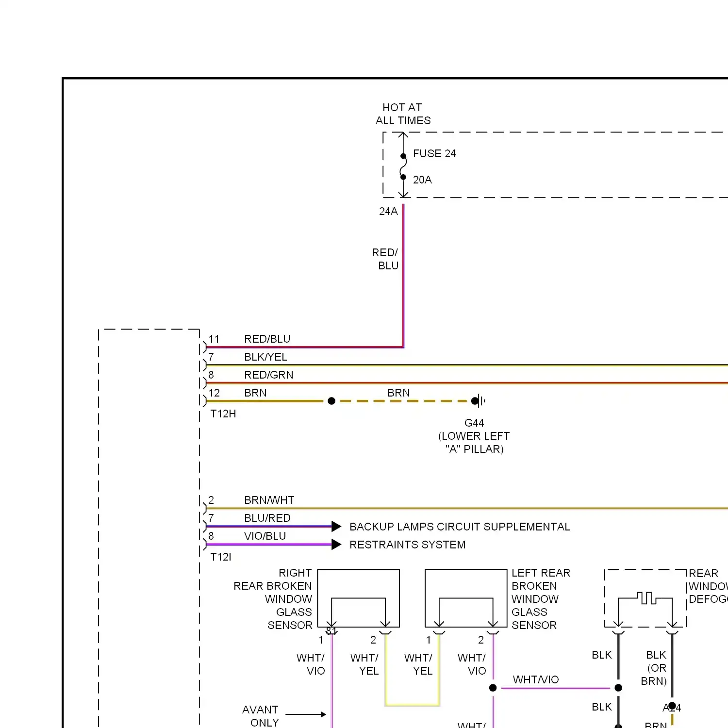Image resolution: width=728 pixels, height=728 pixels.
Task: Select 'LEFT REAR BROKEN WINDOW GLASS SENSOR' label
Action: [541, 599]
